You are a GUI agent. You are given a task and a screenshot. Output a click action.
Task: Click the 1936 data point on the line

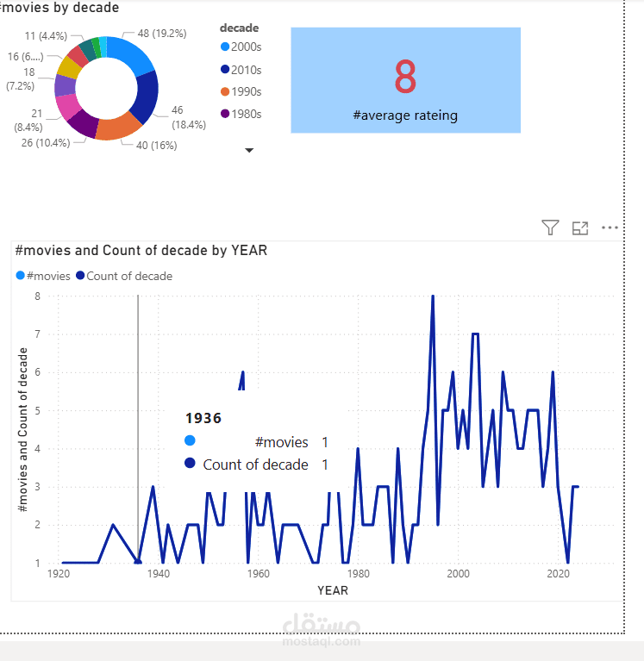click(x=138, y=562)
